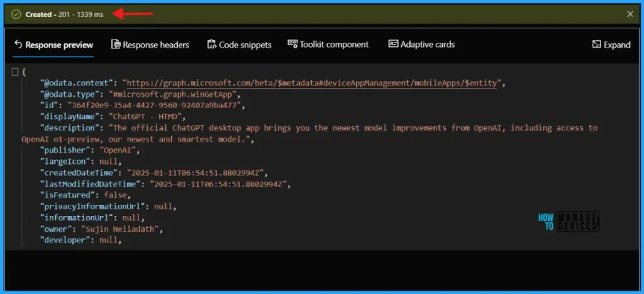The height and width of the screenshot is (294, 644).
Task: Select the "OpenAI" publisher value
Action: click(118, 150)
